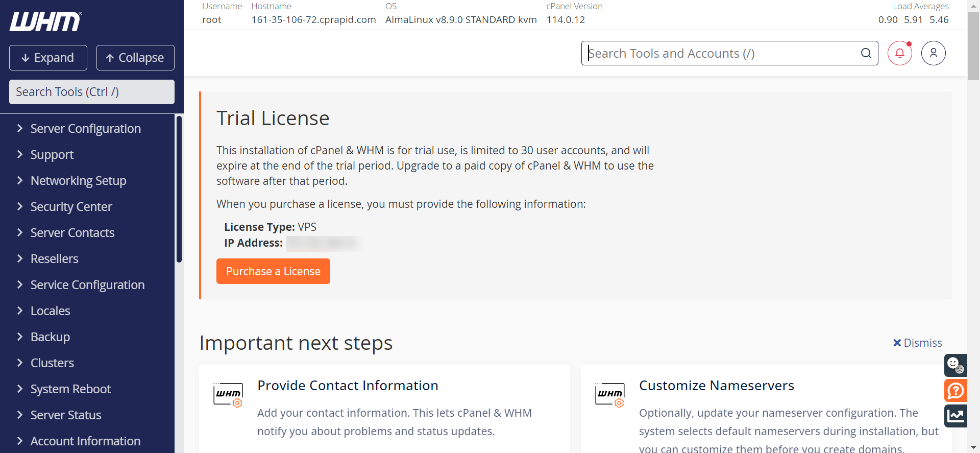The height and width of the screenshot is (453, 980).
Task: Expand Networking Setup chevron
Action: [x=20, y=180]
